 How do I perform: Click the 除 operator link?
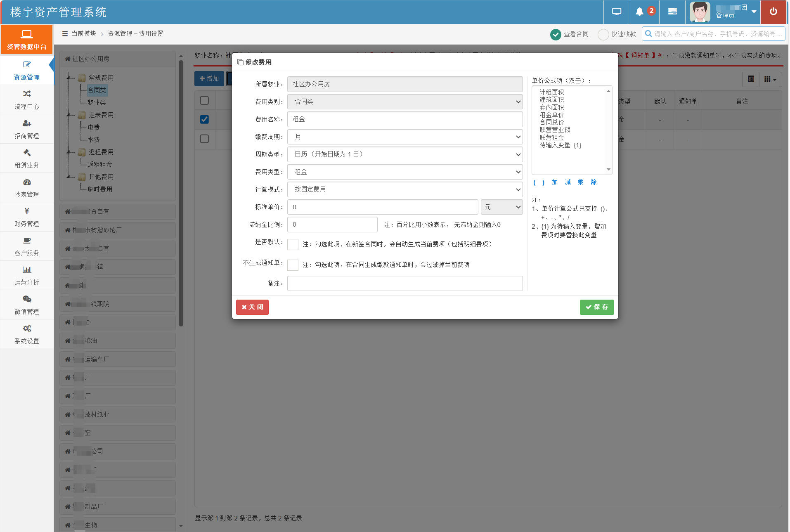click(594, 182)
